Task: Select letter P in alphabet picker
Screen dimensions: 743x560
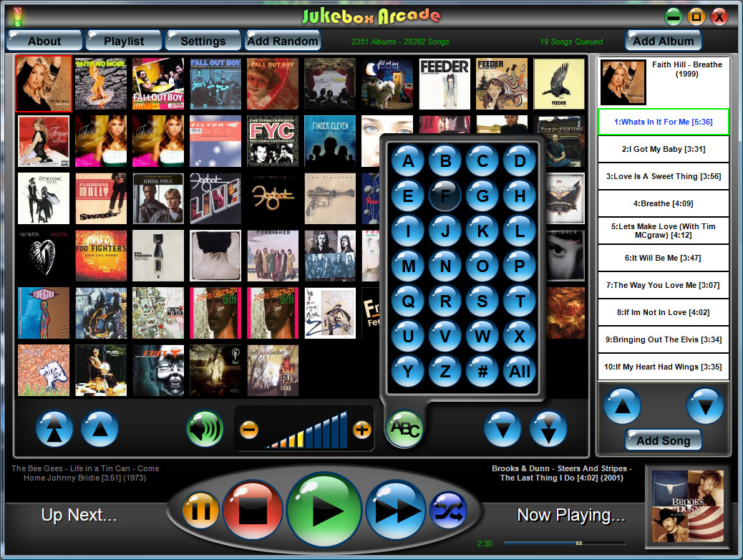Action: pyautogui.click(x=520, y=266)
